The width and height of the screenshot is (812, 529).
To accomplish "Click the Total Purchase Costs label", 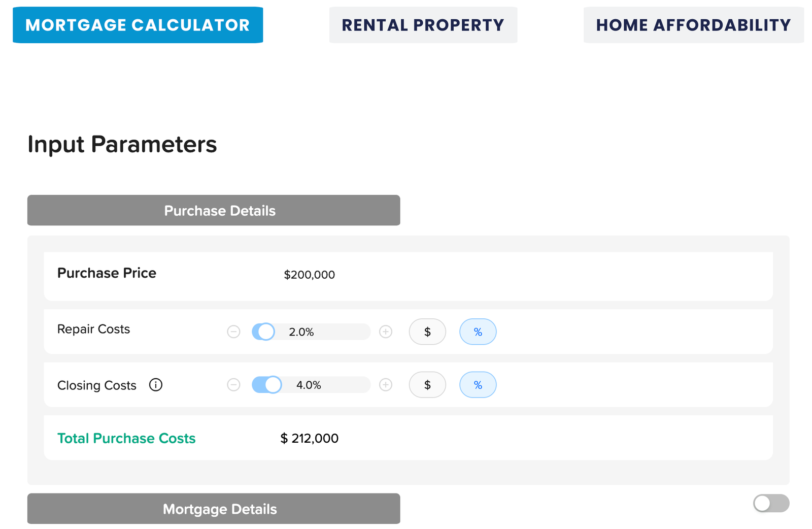I will point(126,438).
